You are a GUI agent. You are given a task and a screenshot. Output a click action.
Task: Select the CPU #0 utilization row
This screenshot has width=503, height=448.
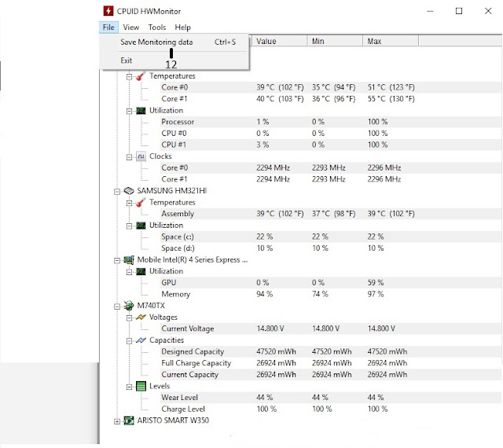pos(330,133)
